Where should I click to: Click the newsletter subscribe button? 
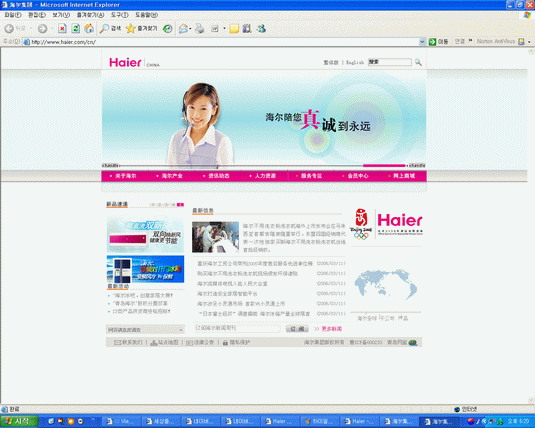tap(297, 329)
